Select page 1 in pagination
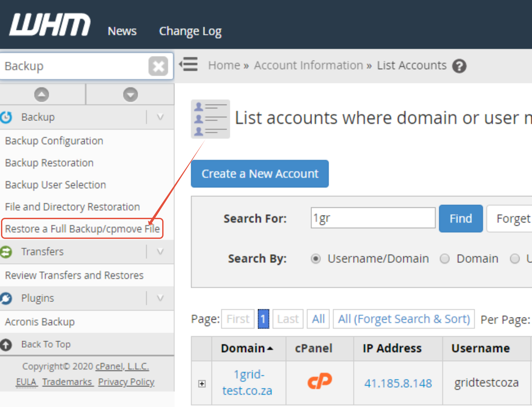The height and width of the screenshot is (407, 532). tap(264, 319)
